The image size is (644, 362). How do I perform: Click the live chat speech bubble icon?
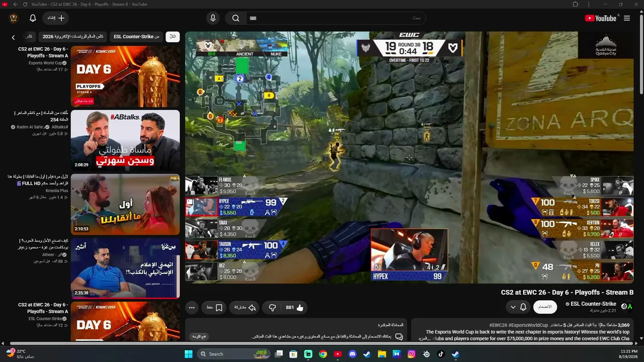pyautogui.click(x=399, y=336)
